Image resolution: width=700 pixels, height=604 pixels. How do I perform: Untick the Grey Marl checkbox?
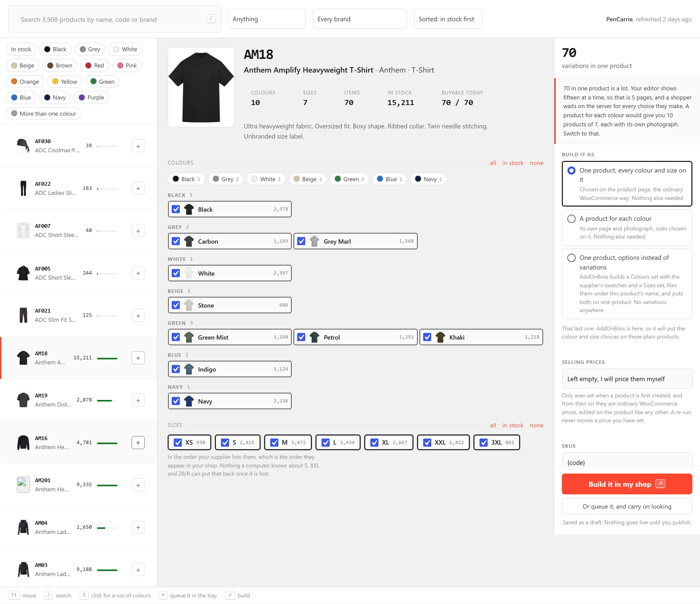[301, 241]
